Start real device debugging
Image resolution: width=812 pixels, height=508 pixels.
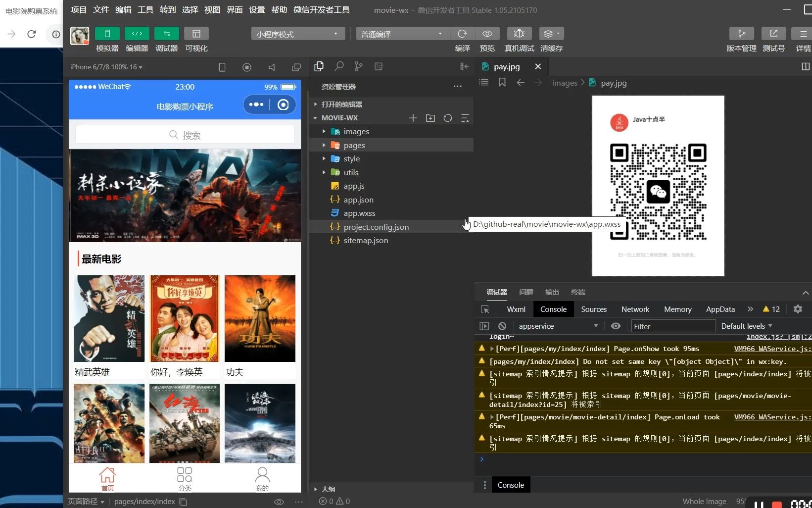(519, 33)
